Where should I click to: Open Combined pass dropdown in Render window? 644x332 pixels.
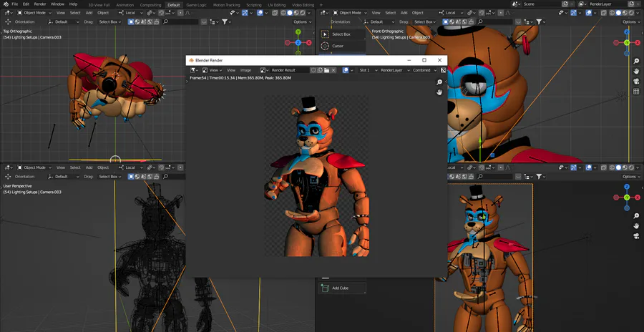pyautogui.click(x=424, y=70)
